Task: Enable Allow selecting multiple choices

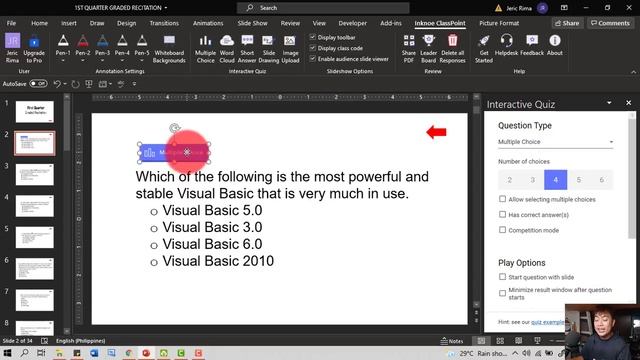Action: tap(502, 199)
